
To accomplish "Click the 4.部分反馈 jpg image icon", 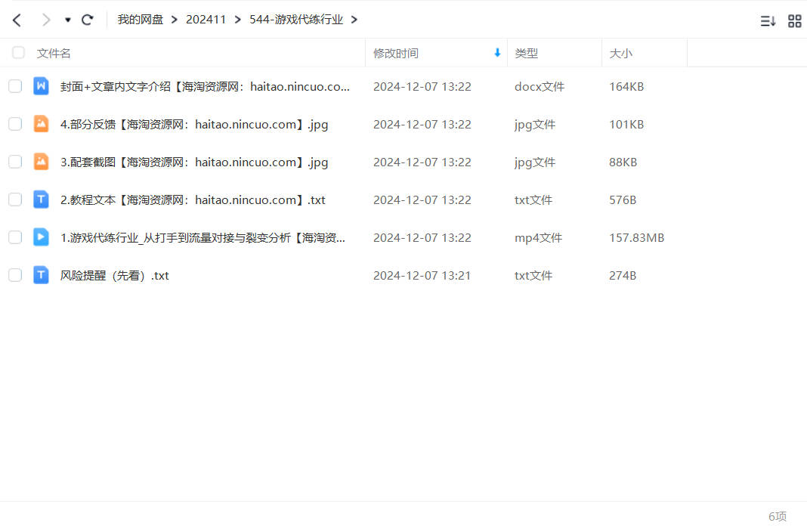I will 41,124.
